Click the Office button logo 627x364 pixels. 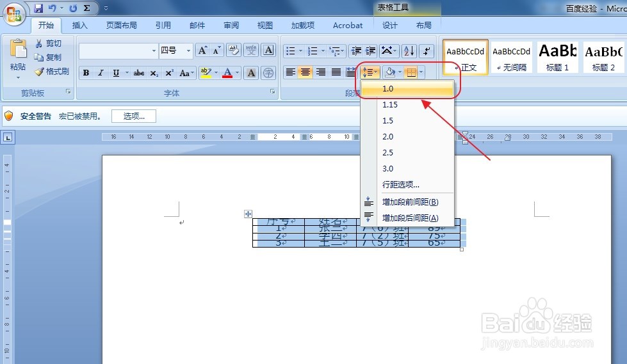coord(14,13)
